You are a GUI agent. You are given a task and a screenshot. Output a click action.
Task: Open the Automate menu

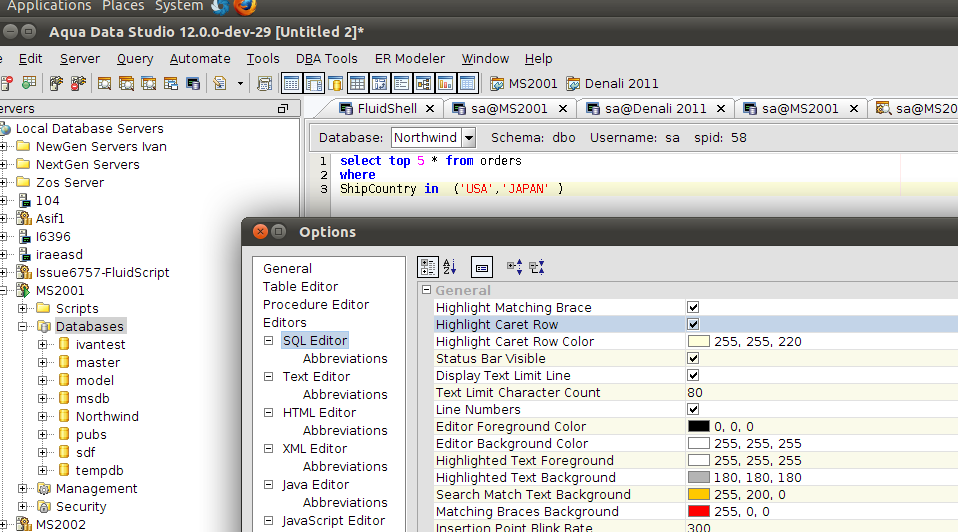pyautogui.click(x=200, y=59)
